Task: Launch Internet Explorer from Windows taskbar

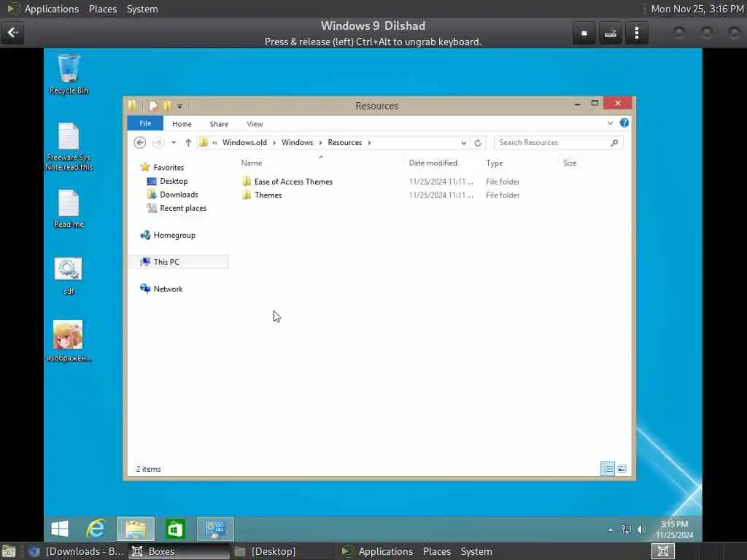Action: click(96, 529)
